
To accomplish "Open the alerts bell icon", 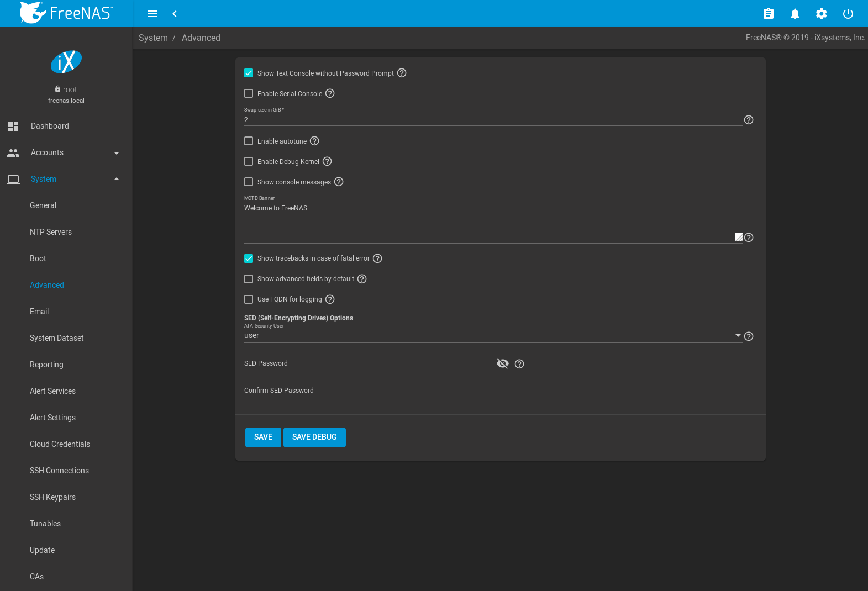I will point(795,14).
